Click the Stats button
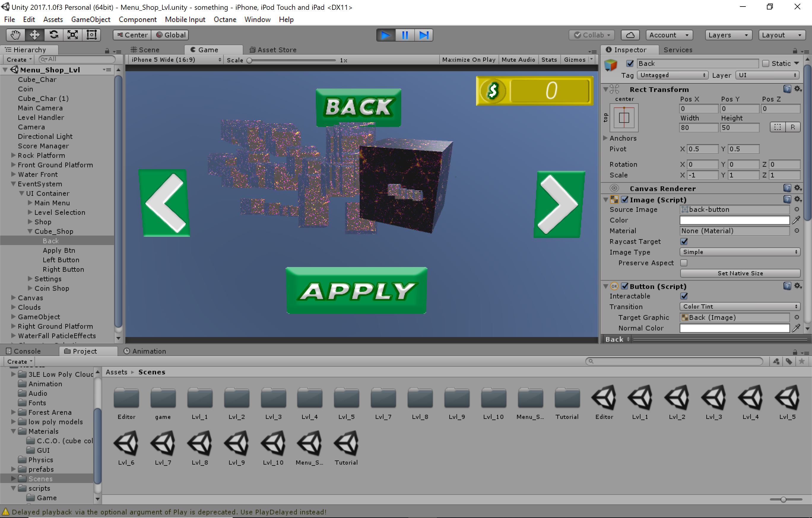 pyautogui.click(x=549, y=60)
